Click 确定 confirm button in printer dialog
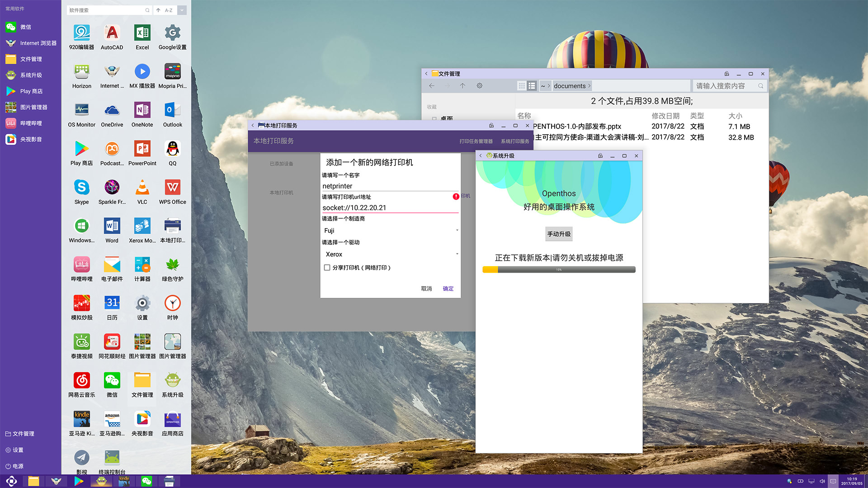This screenshot has width=868, height=488. (x=448, y=288)
